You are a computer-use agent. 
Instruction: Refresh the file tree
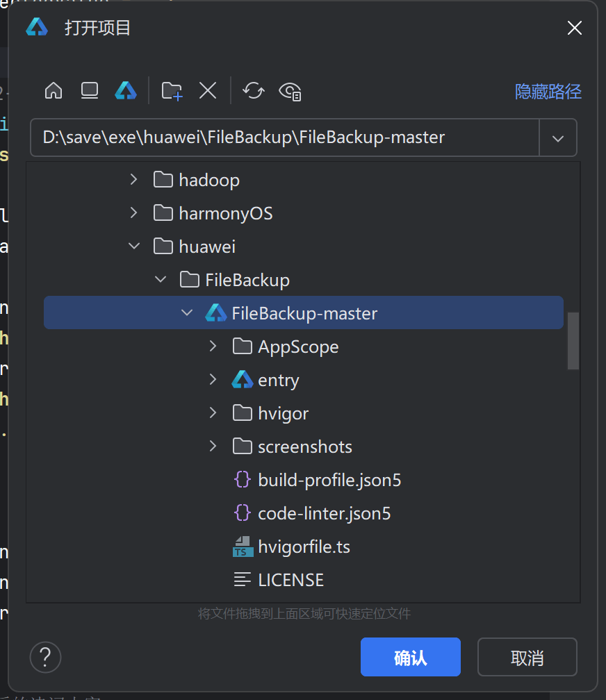(x=254, y=90)
